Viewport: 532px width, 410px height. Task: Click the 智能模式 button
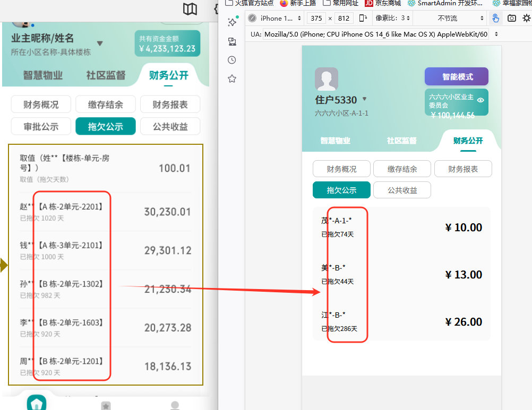pyautogui.click(x=456, y=76)
